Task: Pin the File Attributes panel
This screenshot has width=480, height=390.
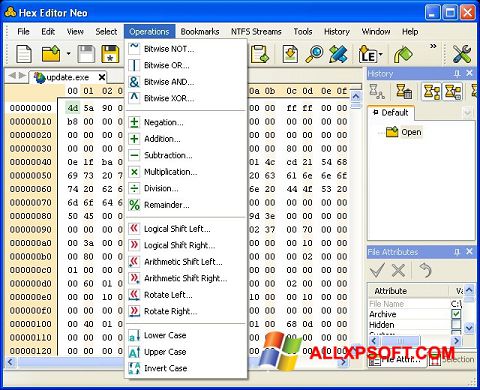Action: [457, 252]
